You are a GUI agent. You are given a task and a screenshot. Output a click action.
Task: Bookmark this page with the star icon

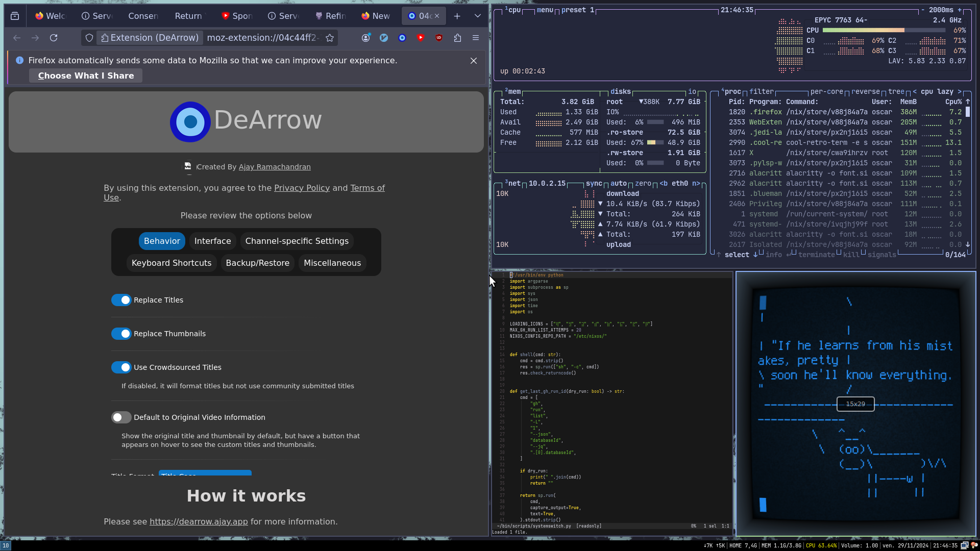click(330, 38)
